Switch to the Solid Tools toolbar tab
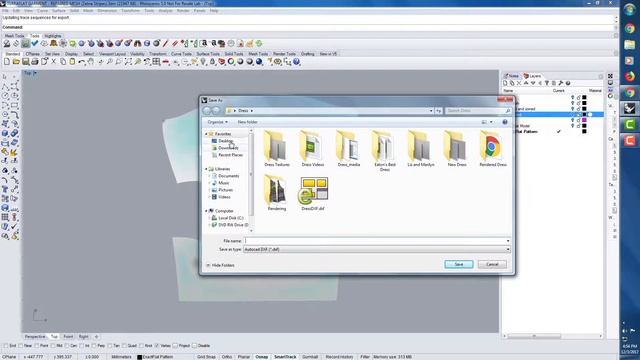 pos(234,54)
